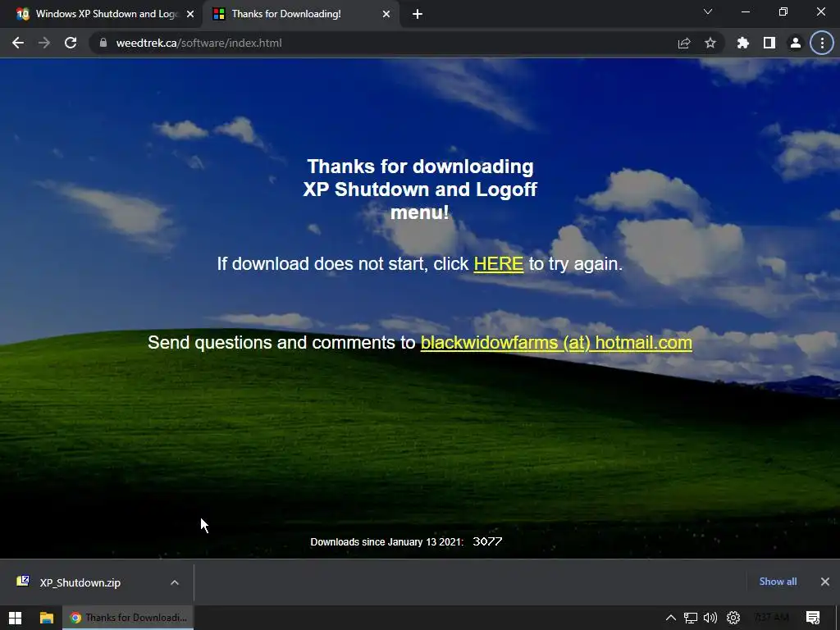This screenshot has width=840, height=630.
Task: Click the taskbar clock
Action: pyautogui.click(x=772, y=618)
